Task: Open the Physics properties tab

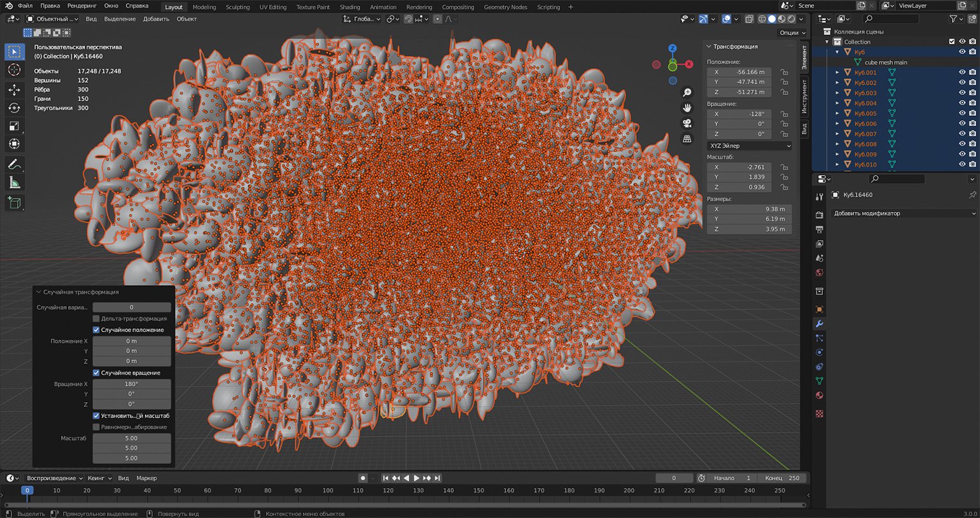Action: (x=820, y=353)
